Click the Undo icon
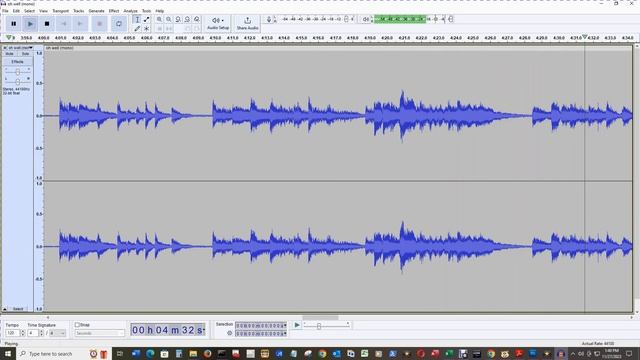The width and height of the screenshot is (640, 360). pos(187,29)
